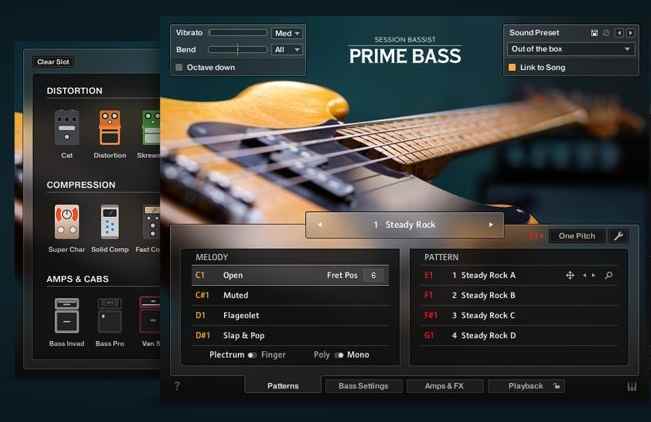
Task: Pick the Van amp icon
Action: (150, 316)
